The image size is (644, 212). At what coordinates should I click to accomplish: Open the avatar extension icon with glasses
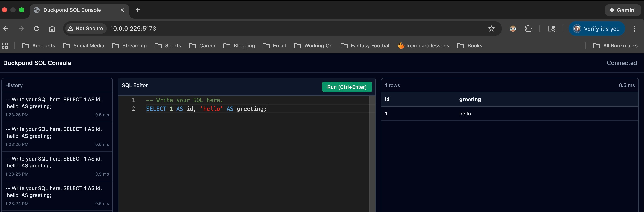[513, 29]
